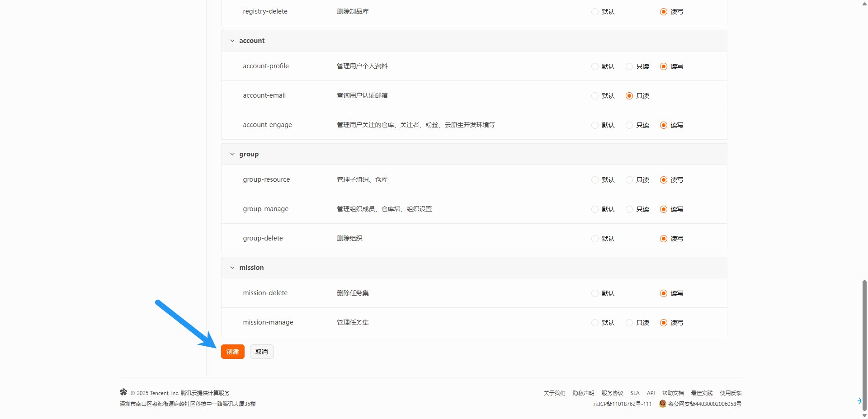Set account-profile to 只读
The width and height of the screenshot is (868, 419).
coord(629,66)
